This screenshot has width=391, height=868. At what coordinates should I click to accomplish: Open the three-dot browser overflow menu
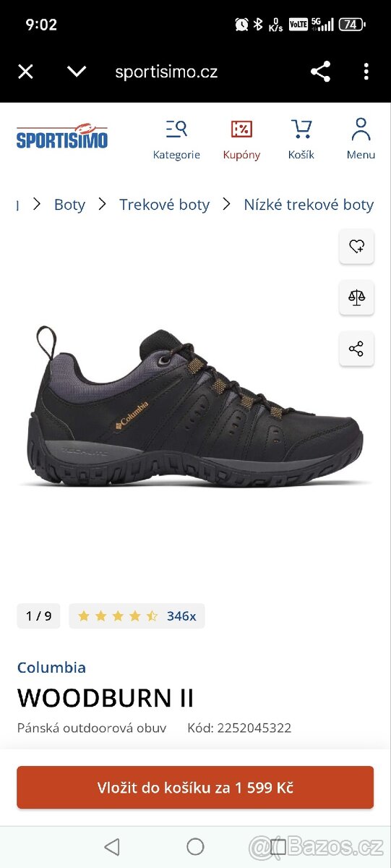[x=366, y=72]
